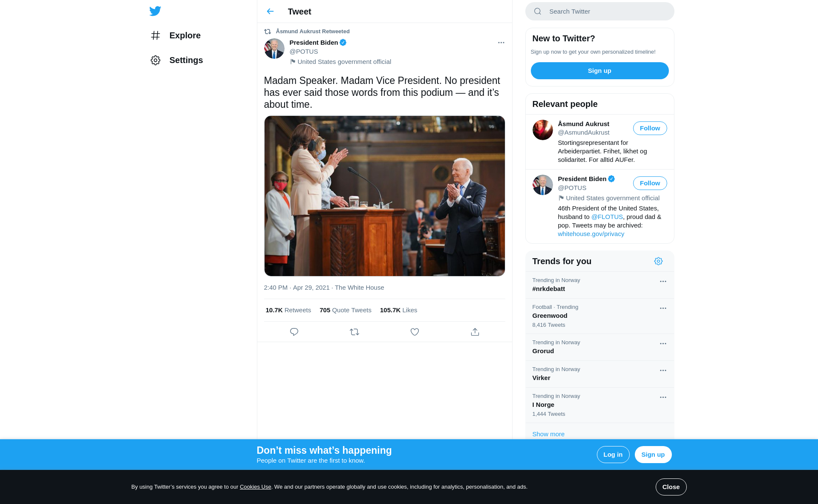
Task: Open Trends settings gear icon
Action: tap(658, 261)
